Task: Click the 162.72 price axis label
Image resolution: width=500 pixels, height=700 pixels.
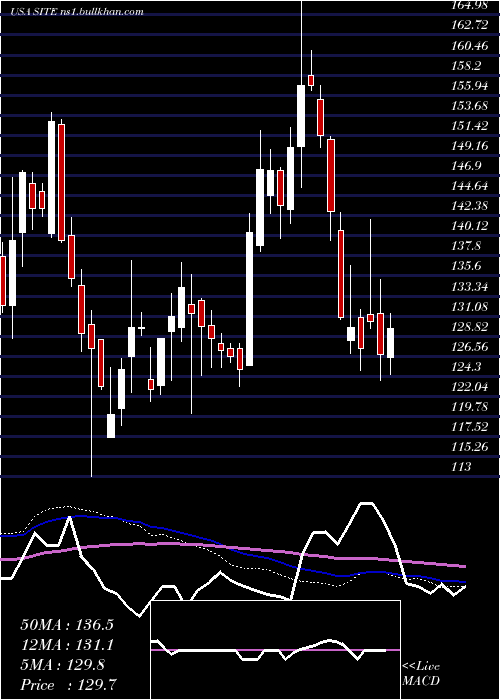Action: coord(470,25)
